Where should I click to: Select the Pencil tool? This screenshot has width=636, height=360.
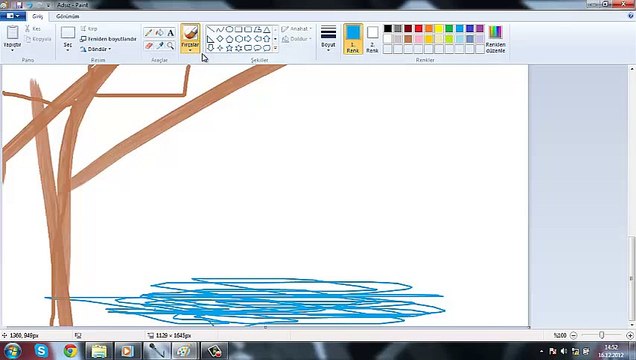(148, 33)
